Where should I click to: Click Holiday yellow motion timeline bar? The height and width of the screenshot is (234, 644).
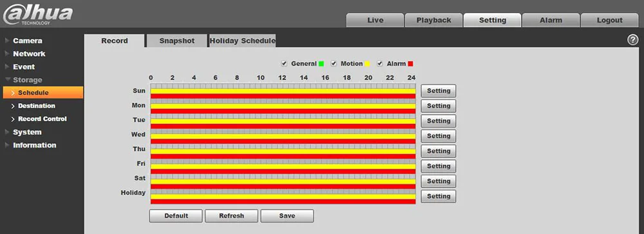tap(283, 197)
